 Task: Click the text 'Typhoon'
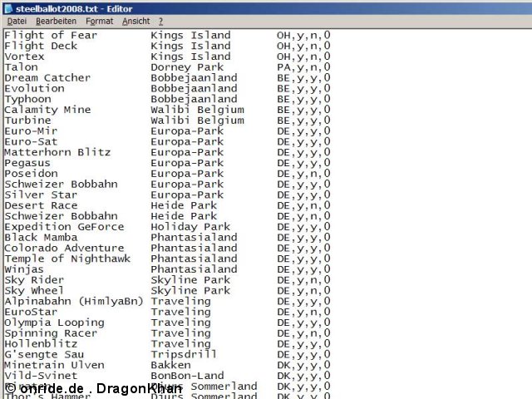point(27,99)
